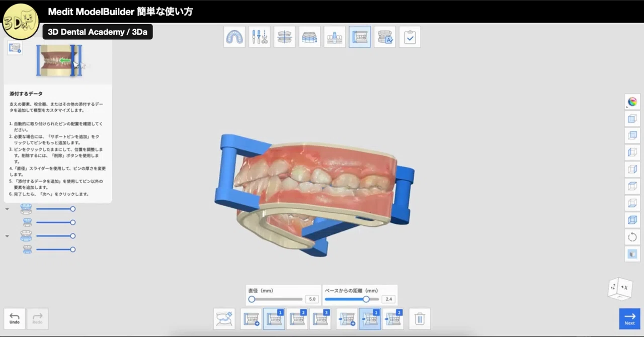Adjust fourth model opacity slider
The height and width of the screenshot is (337, 644).
coord(56,249)
